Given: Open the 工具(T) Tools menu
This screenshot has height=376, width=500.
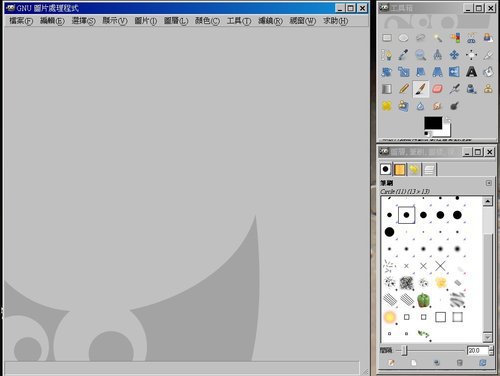Looking at the screenshot, I should tap(239, 21).
